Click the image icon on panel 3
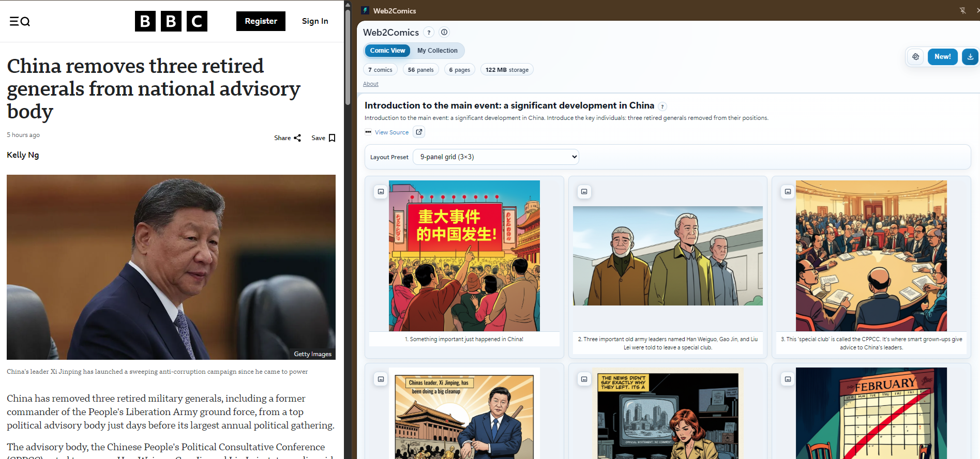Screen dimensions: 980x459 point(788,192)
